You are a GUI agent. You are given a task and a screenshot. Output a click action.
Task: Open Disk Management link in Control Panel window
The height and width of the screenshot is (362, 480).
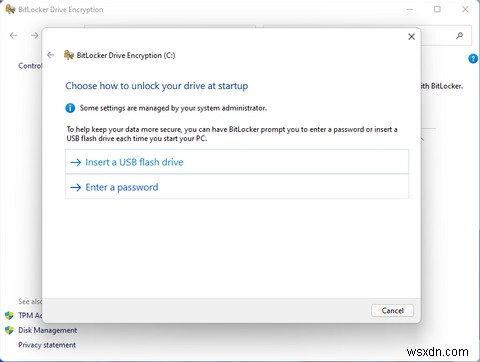(x=48, y=330)
